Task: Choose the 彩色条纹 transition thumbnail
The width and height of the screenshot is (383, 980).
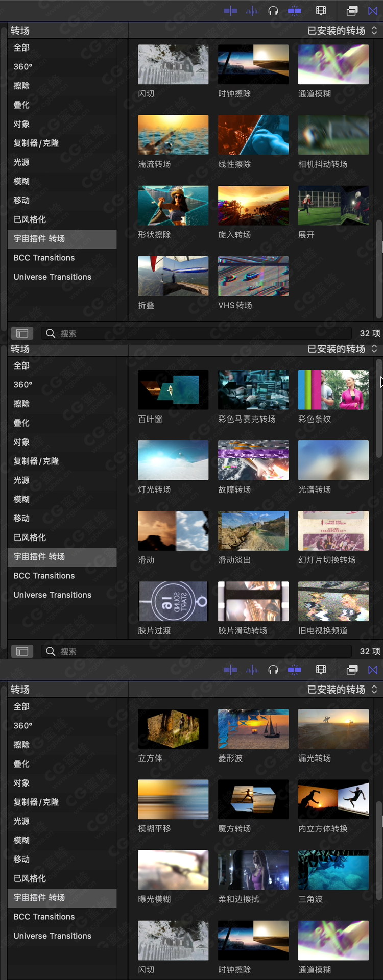Action: pos(333,389)
